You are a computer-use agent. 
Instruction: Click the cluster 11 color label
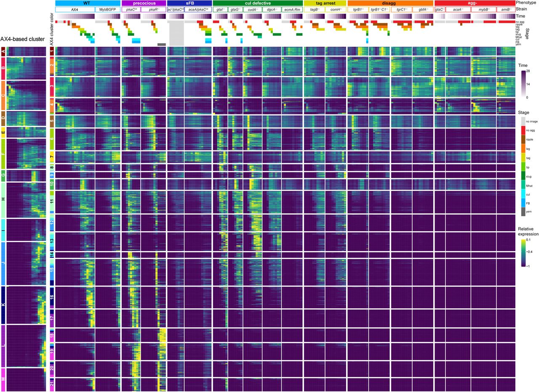click(x=52, y=202)
